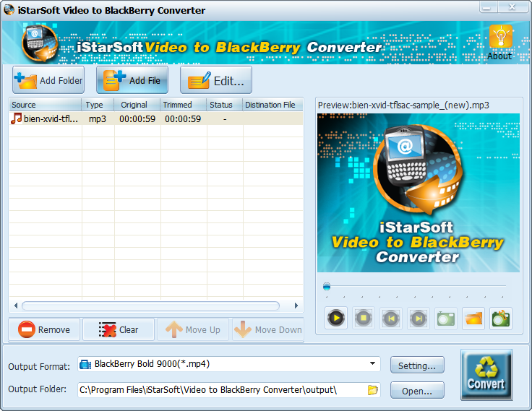Click the music note file icon

(x=16, y=118)
